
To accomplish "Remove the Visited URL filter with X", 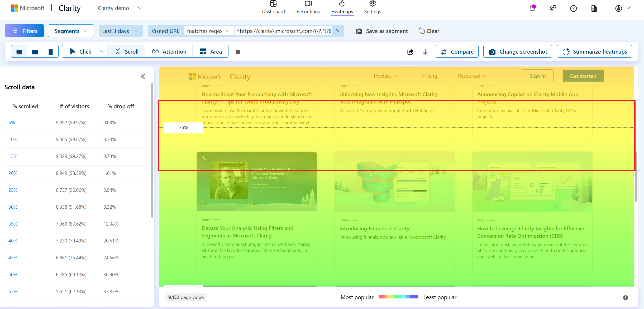I will [x=338, y=31].
